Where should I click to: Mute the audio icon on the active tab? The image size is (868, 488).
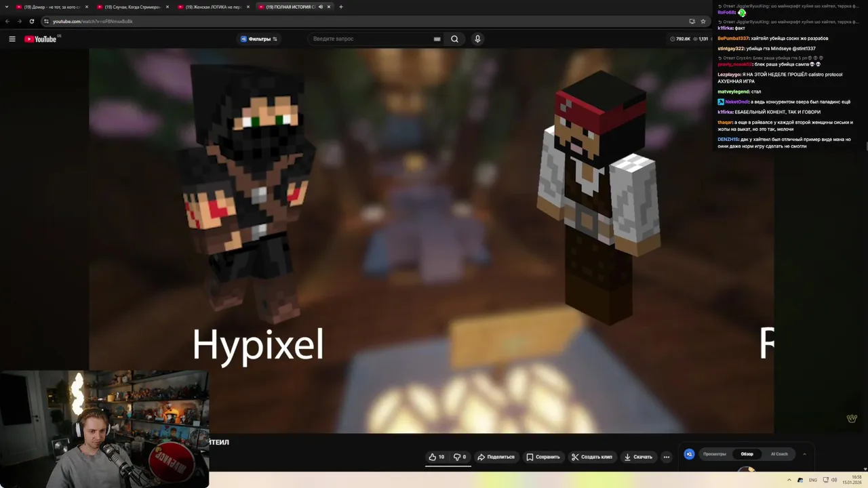pyautogui.click(x=321, y=7)
